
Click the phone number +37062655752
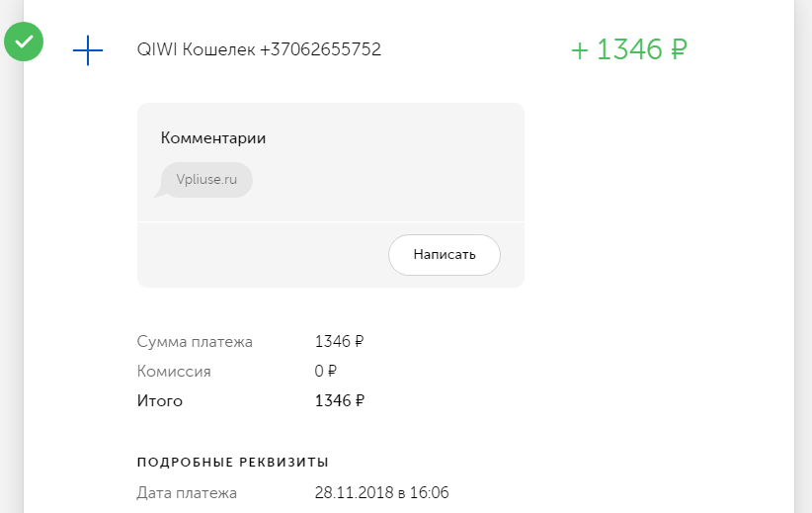320,49
